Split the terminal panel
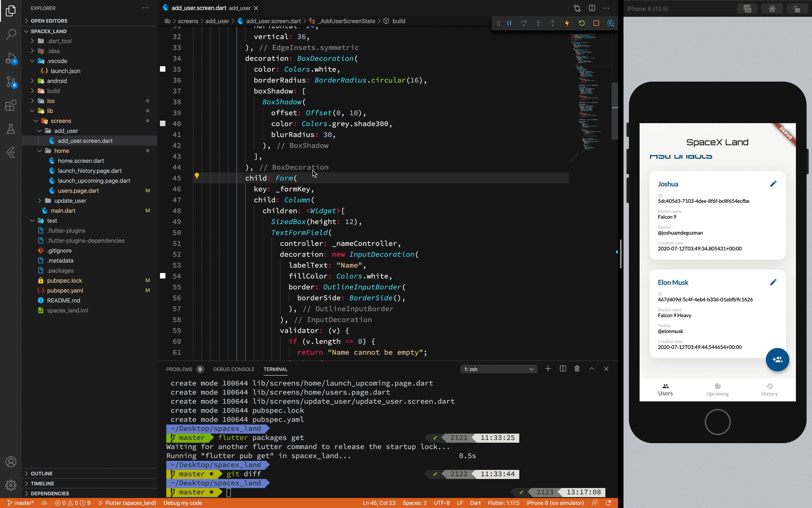The width and height of the screenshot is (812, 508). click(x=563, y=369)
